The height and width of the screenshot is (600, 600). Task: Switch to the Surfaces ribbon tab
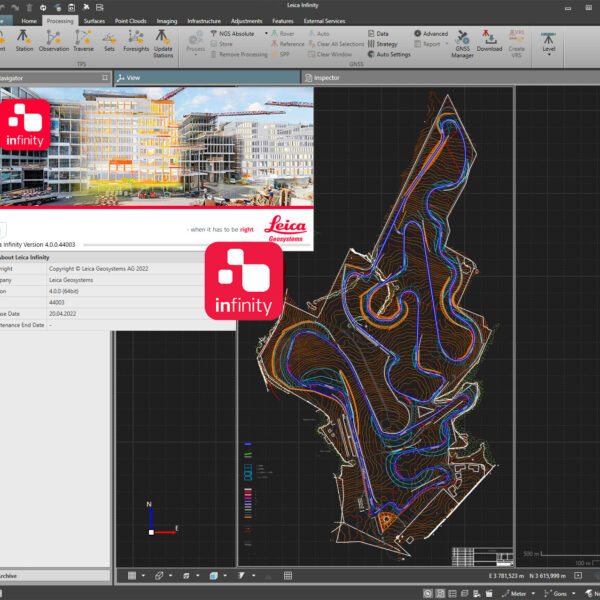pyautogui.click(x=94, y=21)
